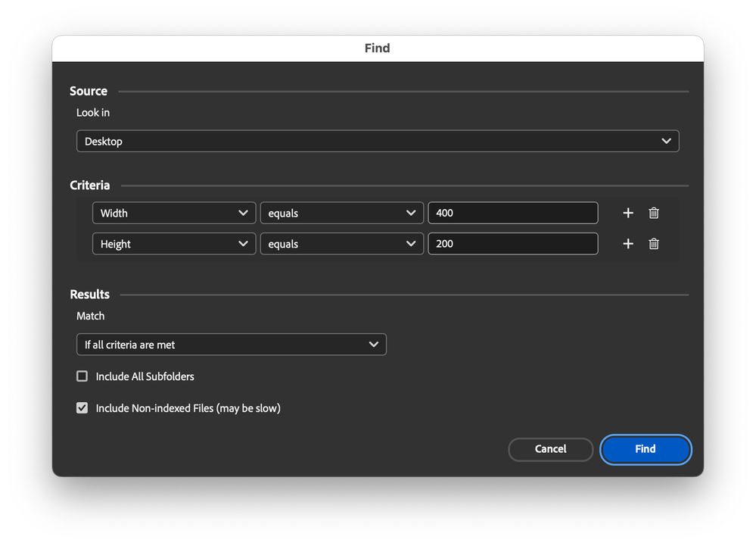Delete the Width criterion row
This screenshot has width=756, height=546.
click(x=654, y=213)
